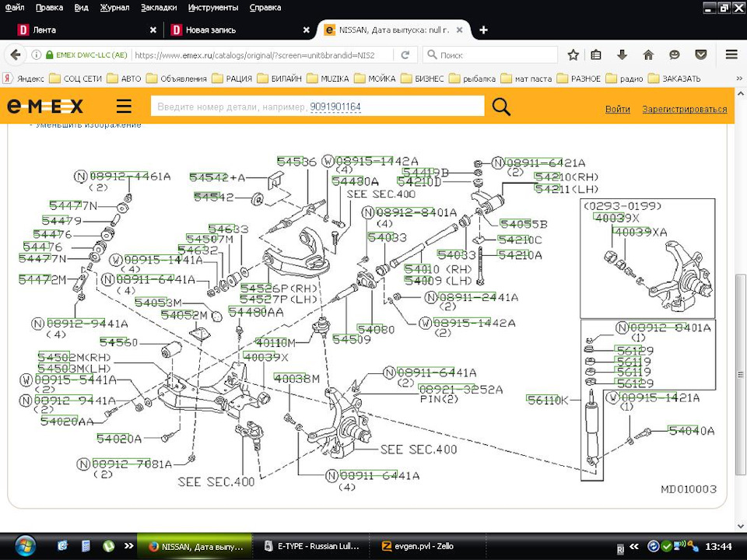Viewport: 747px width, 560px height.
Task: Select part number 40038M in diagram
Action: click(296, 379)
